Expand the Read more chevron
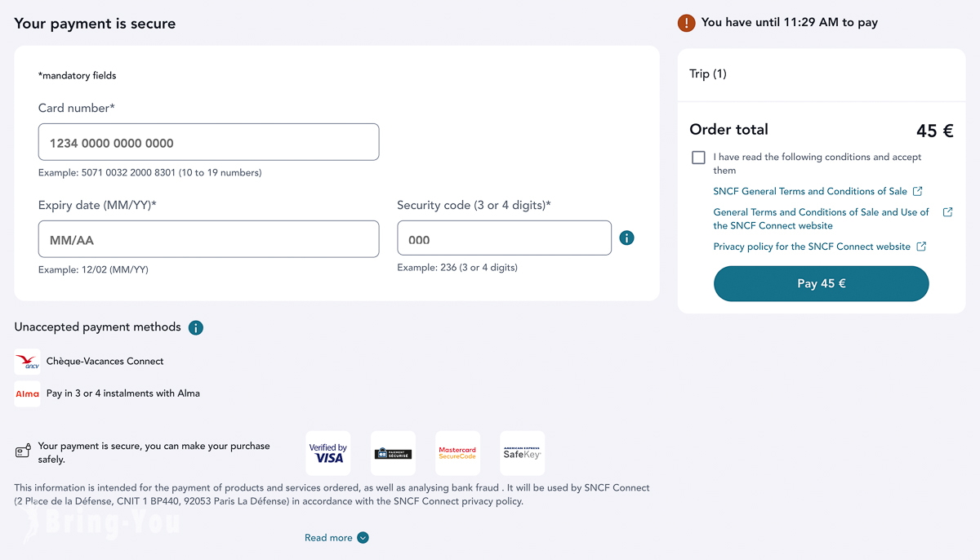This screenshot has width=980, height=560. pos(363,538)
